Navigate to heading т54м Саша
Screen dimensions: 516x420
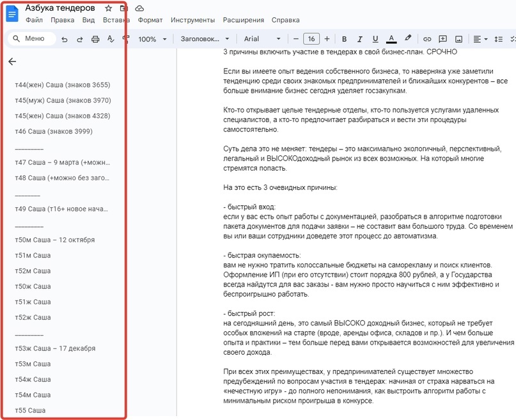click(x=33, y=394)
